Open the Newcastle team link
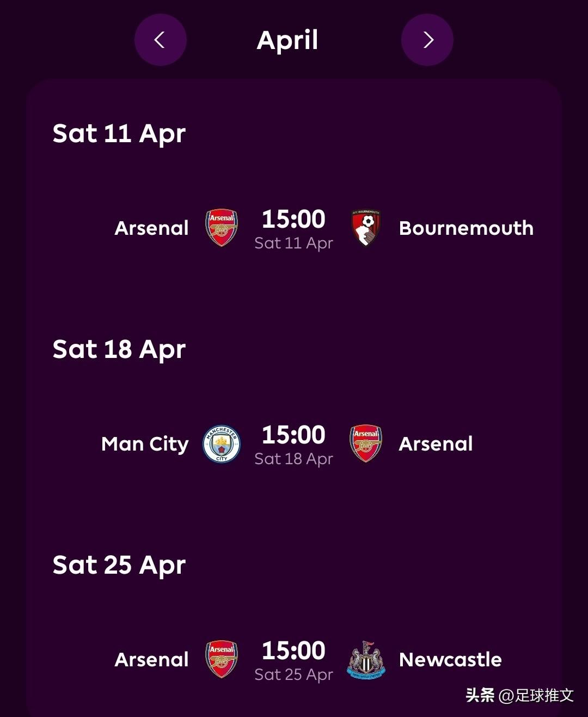Viewport: 588px width, 717px height. 450,660
